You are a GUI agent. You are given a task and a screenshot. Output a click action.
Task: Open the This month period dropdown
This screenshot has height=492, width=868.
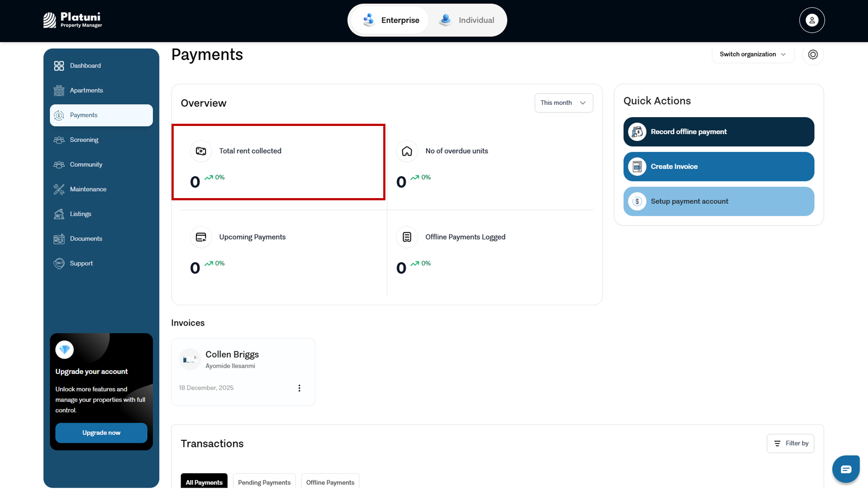pyautogui.click(x=563, y=103)
